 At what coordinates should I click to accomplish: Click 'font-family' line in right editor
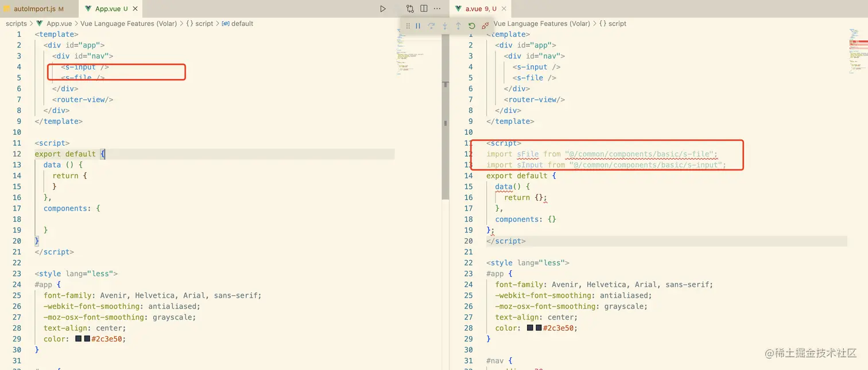coord(604,285)
